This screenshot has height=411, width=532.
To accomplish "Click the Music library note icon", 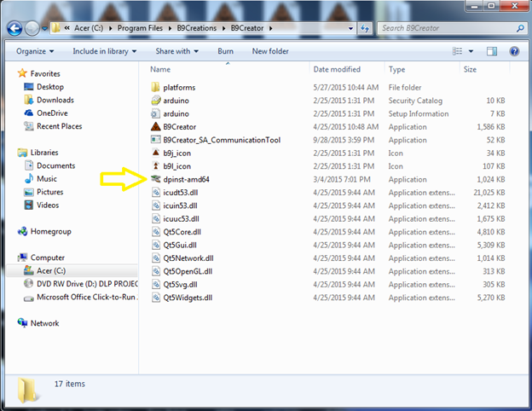I will point(29,178).
